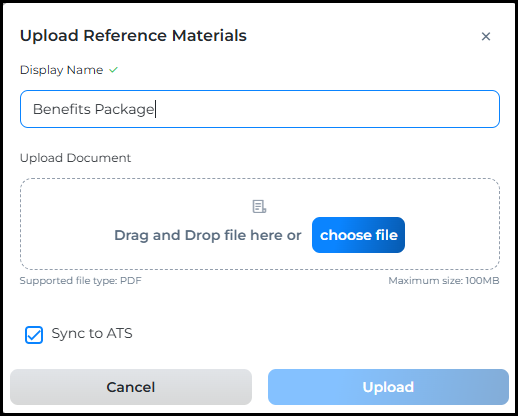Click the Upload button
Screen dimensions: 518x416
388,387
